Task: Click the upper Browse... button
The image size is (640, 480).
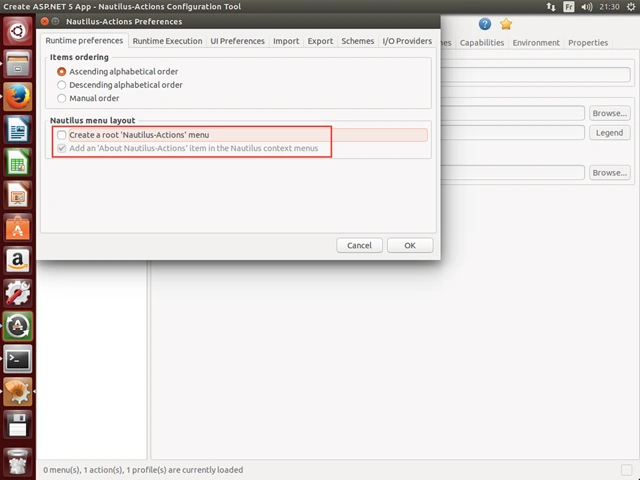Action: pos(609,113)
